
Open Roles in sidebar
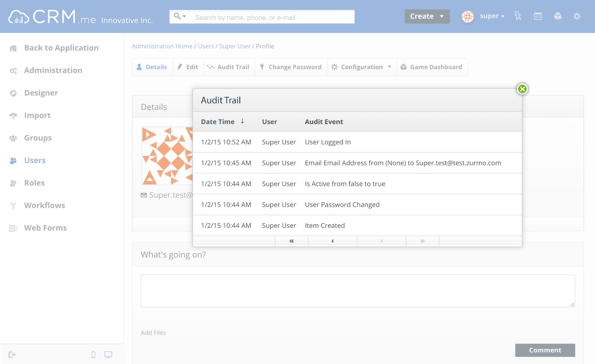(34, 183)
